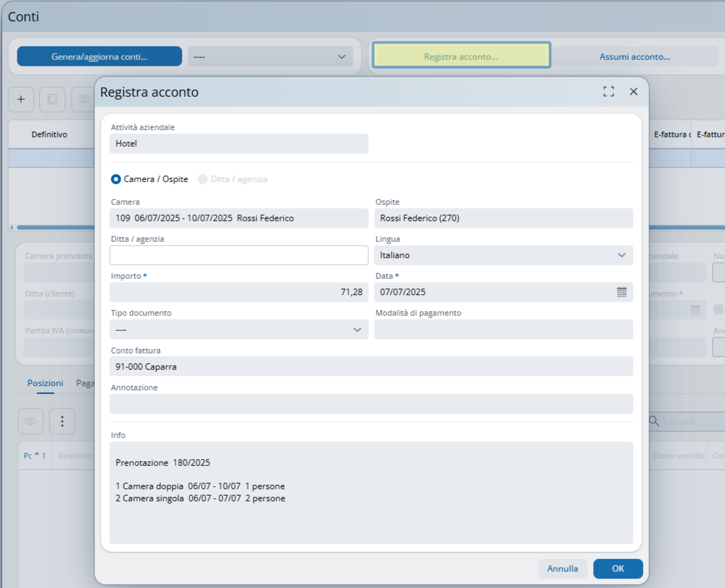
Task: Click the Assumi acconto button
Action: click(635, 57)
